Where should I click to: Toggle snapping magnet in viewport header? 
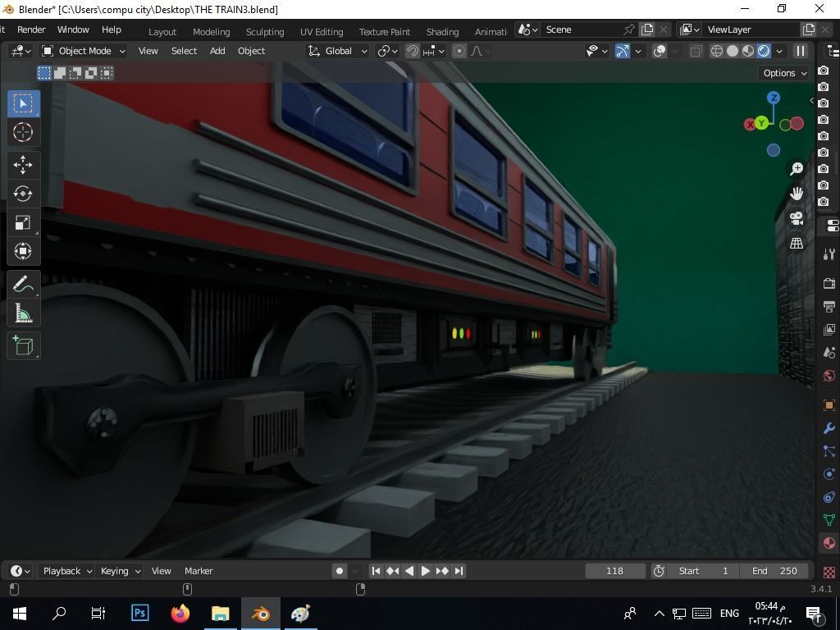(x=413, y=51)
